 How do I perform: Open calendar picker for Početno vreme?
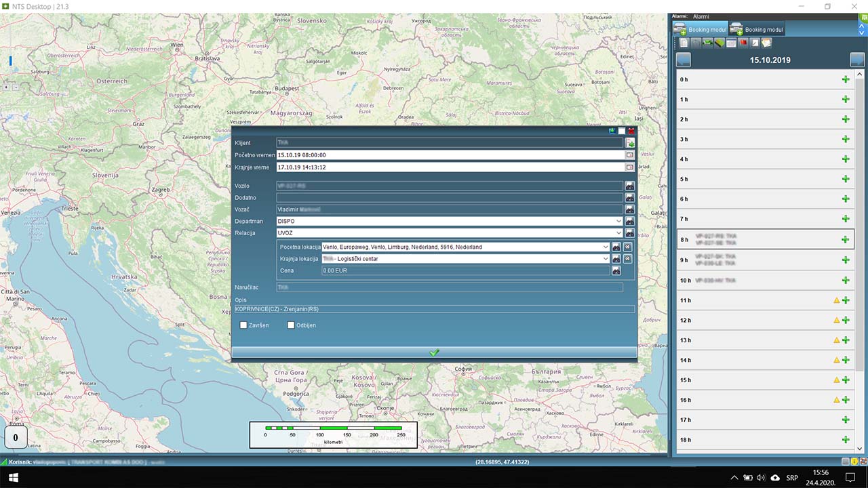click(629, 155)
